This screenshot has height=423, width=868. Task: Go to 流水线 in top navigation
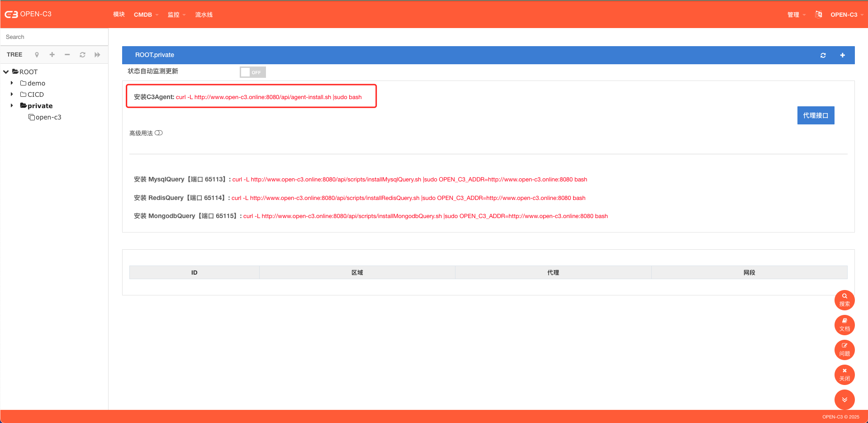[204, 15]
